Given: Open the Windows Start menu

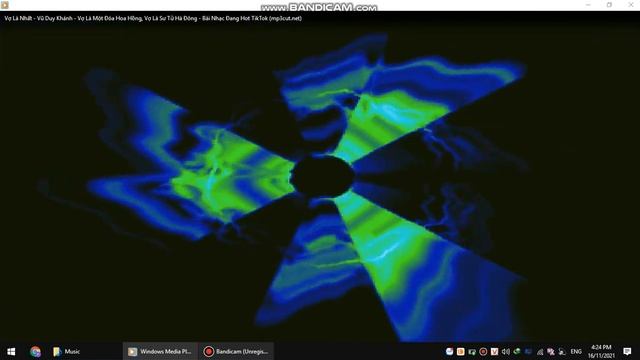Looking at the screenshot, I should [11, 351].
